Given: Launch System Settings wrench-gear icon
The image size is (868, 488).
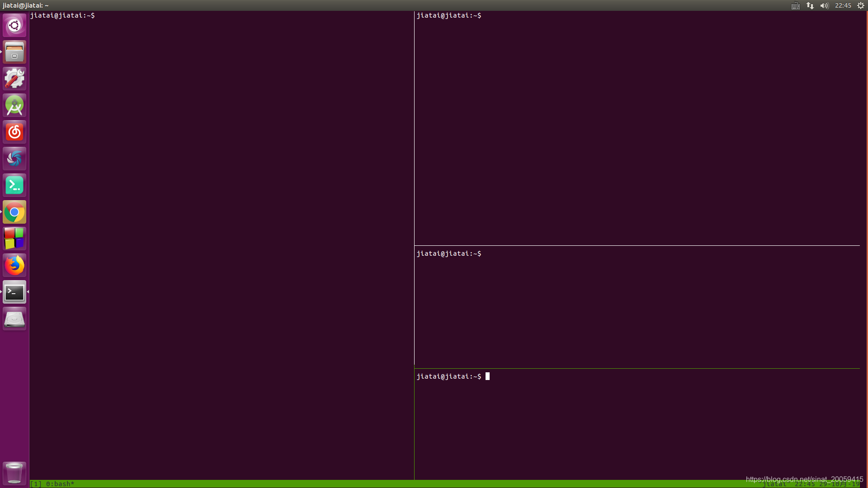Looking at the screenshot, I should click(x=14, y=79).
